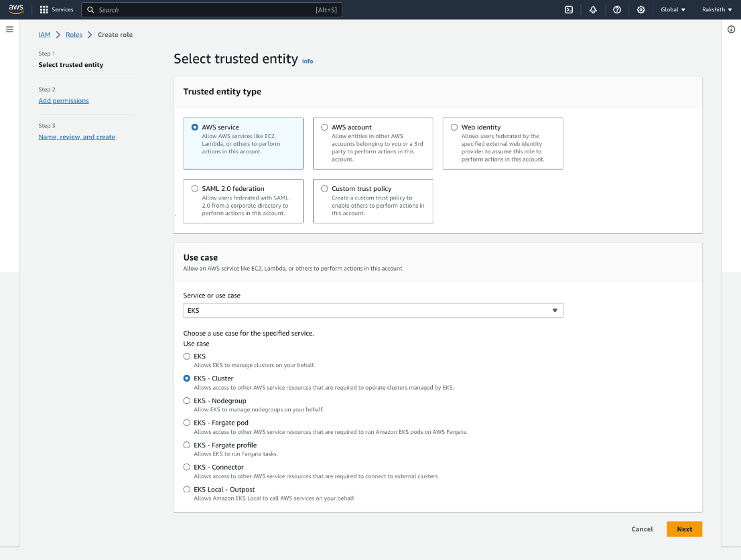Choose the EKS - Cluster use case
Viewport: 741px width, 560px height.
click(187, 378)
